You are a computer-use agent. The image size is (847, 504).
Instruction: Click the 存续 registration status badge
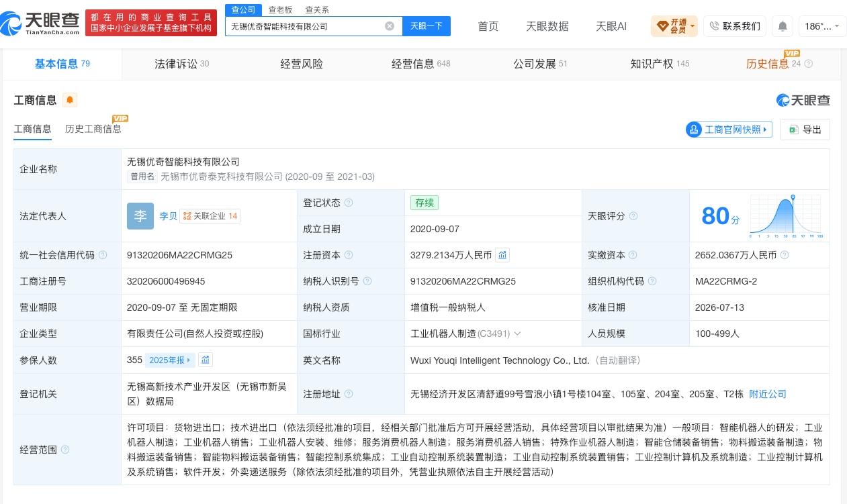(x=425, y=203)
